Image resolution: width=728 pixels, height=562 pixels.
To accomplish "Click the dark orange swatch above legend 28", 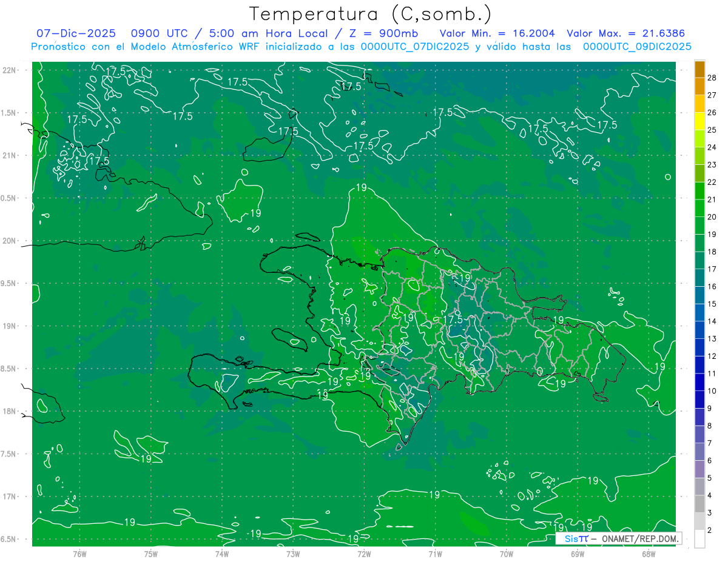I will coord(699,69).
